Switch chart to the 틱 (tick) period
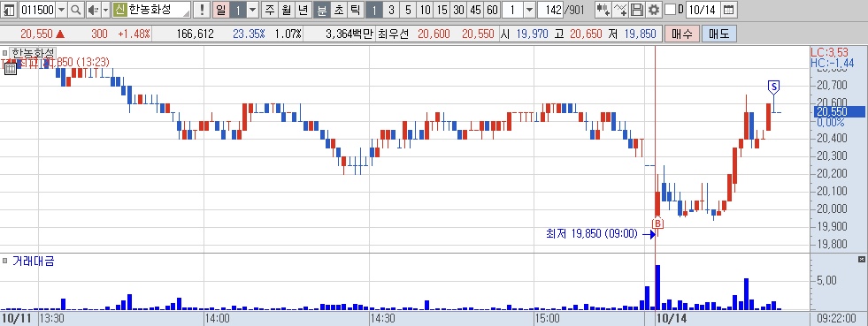 click(x=355, y=10)
